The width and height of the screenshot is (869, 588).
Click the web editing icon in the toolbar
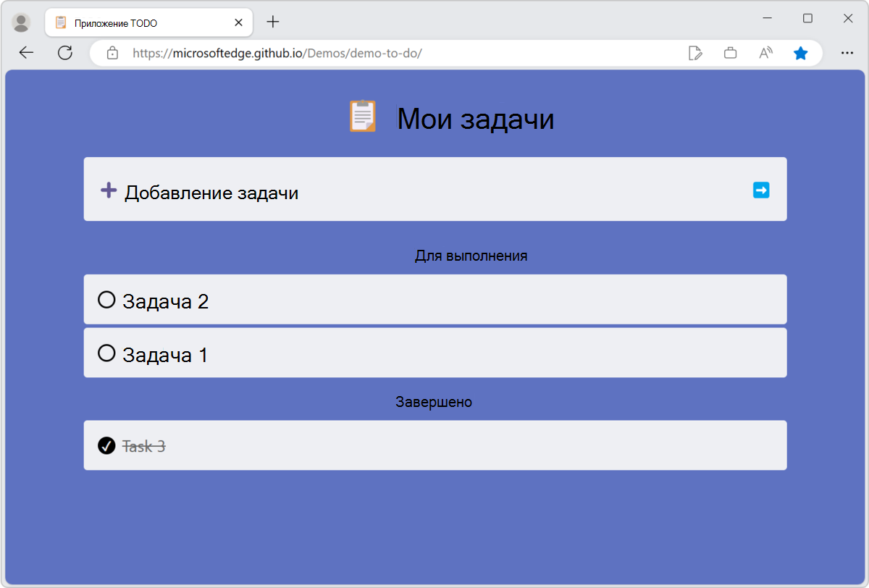(x=695, y=52)
